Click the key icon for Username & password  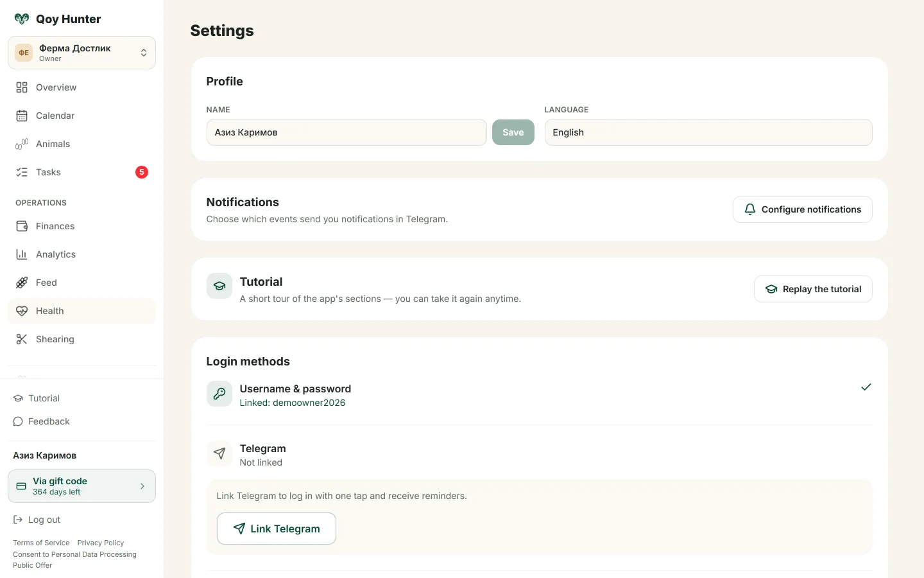[x=219, y=394]
